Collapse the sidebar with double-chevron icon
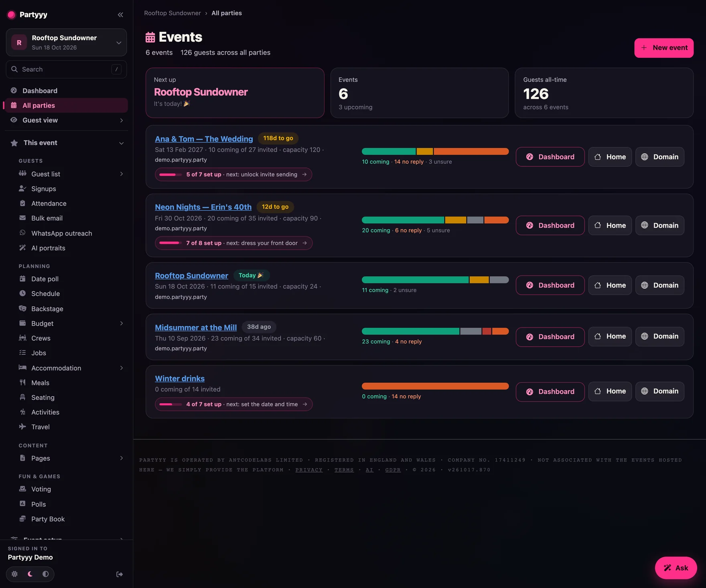This screenshot has width=706, height=588. (x=120, y=15)
